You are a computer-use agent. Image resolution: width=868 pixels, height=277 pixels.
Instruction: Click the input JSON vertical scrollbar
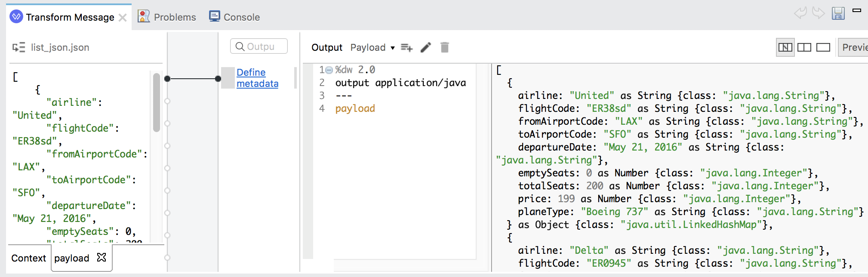[157, 102]
